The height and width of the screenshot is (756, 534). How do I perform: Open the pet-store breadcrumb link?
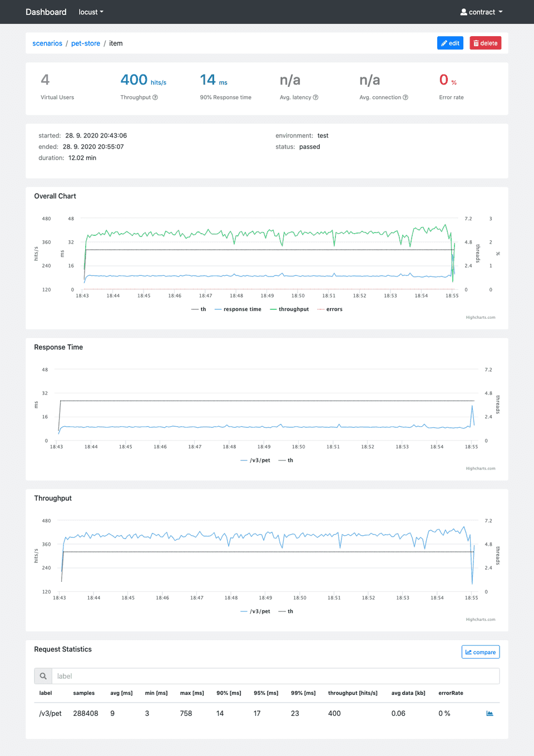86,43
